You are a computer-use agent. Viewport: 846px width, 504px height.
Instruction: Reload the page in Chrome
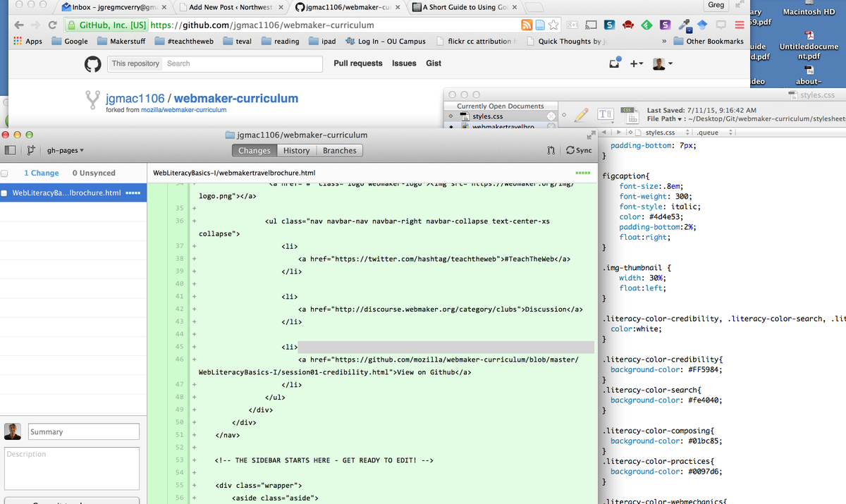pyautogui.click(x=52, y=25)
